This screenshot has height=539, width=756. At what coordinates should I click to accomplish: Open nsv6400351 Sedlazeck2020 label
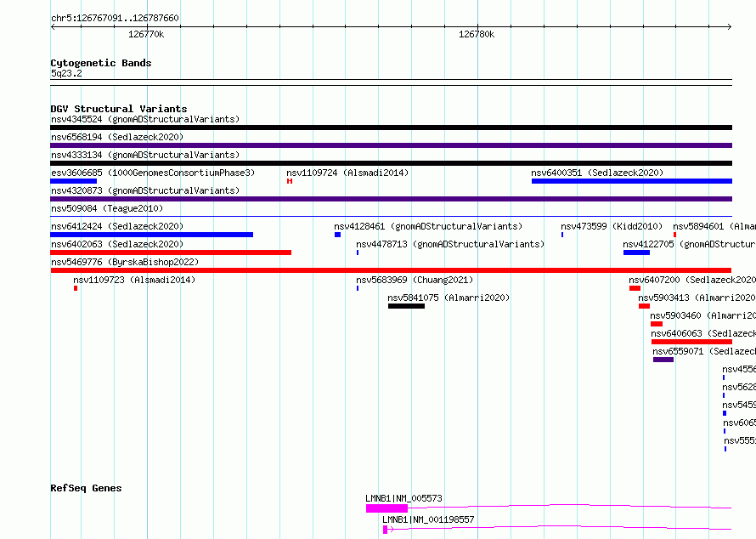point(597,173)
